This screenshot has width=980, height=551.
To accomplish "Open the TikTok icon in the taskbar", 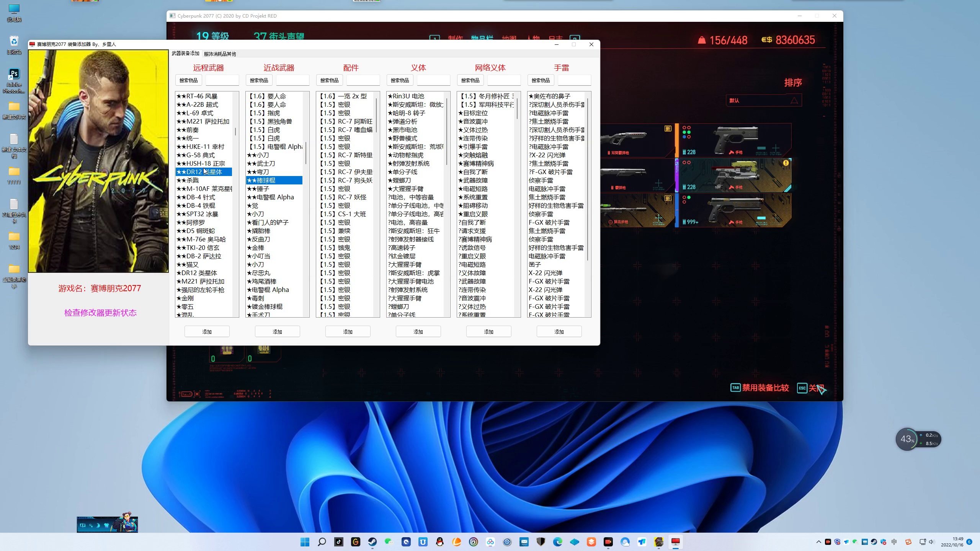I will tap(338, 542).
